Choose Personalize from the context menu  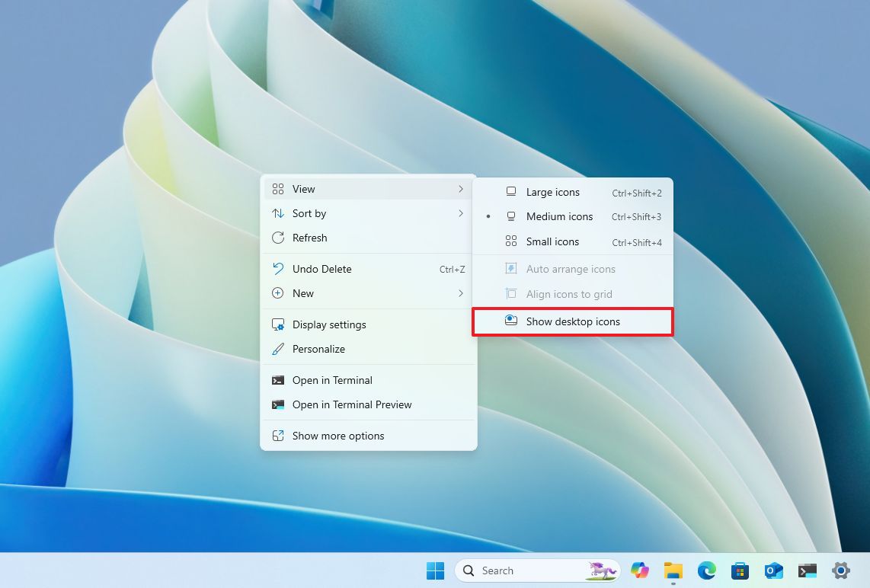(369, 349)
